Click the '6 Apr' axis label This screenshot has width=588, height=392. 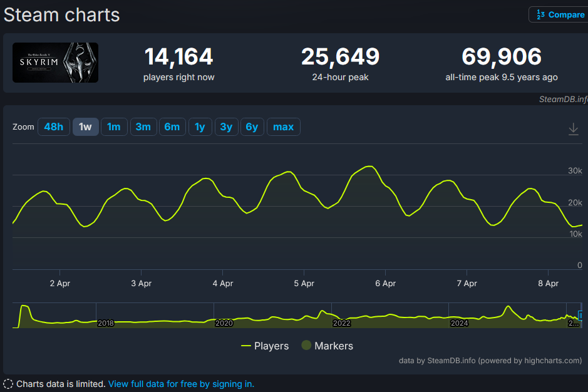pyautogui.click(x=386, y=284)
